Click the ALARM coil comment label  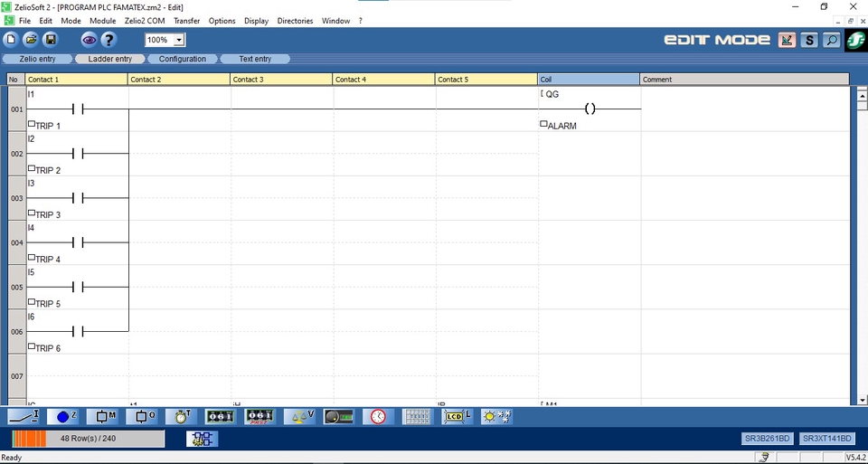click(x=561, y=127)
